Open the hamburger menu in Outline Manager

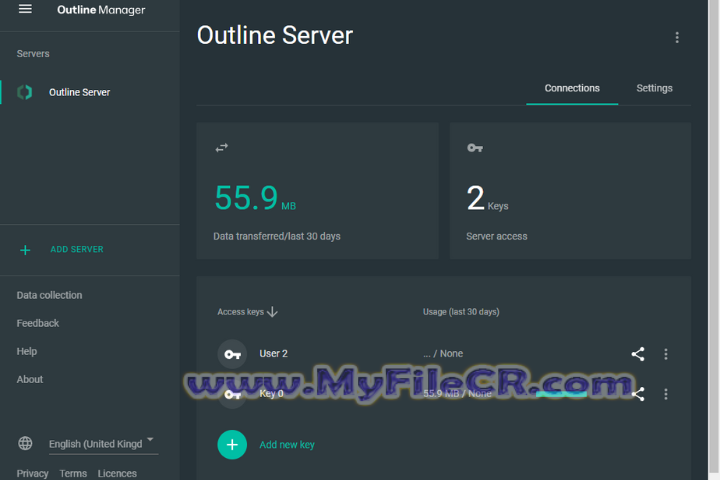(25, 9)
